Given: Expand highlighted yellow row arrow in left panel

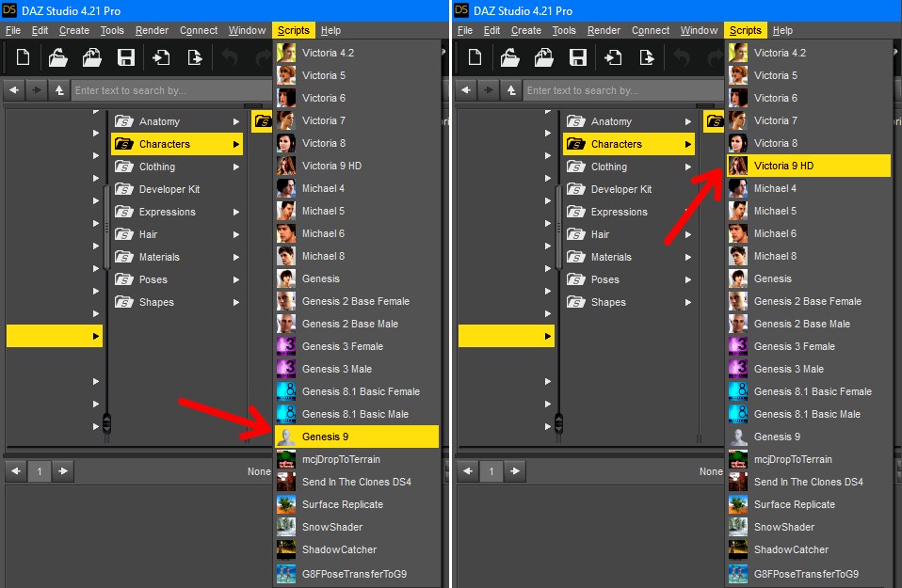Looking at the screenshot, I should pos(95,336).
